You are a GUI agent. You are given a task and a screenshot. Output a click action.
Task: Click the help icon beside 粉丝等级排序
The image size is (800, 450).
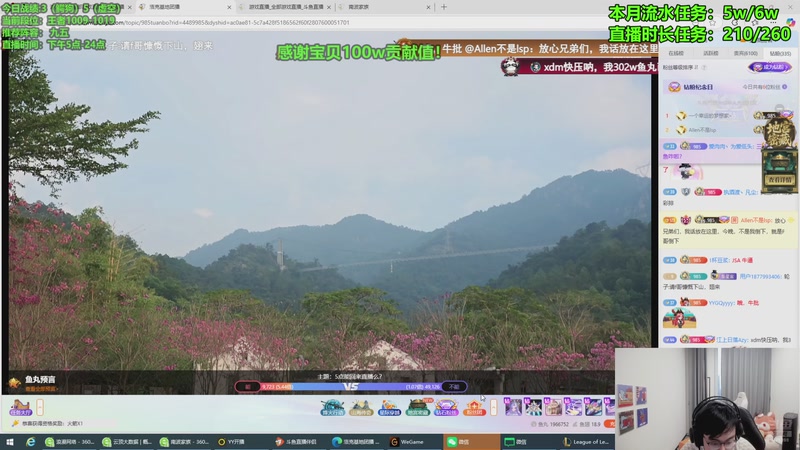tap(704, 67)
